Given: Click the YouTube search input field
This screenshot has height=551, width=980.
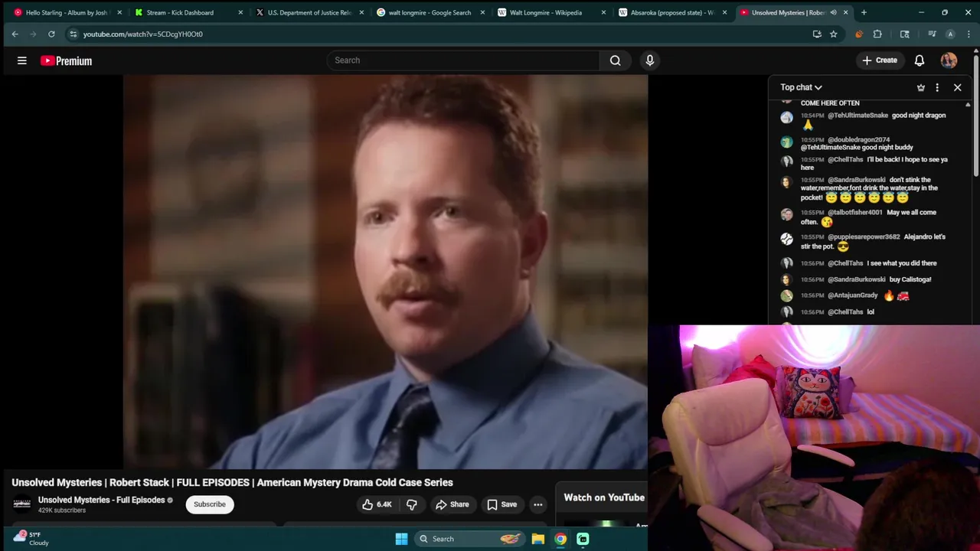Looking at the screenshot, I should coord(463,60).
